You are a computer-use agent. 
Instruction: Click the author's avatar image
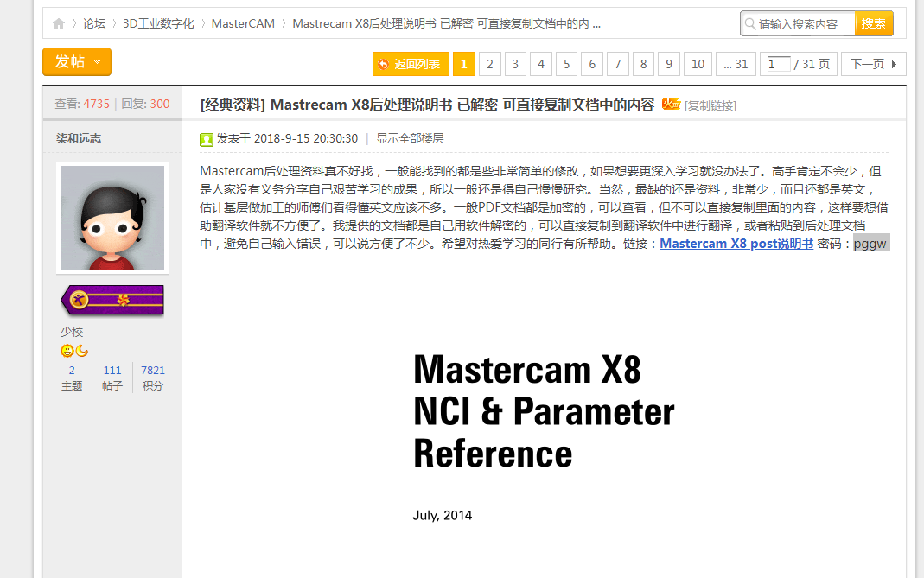coord(112,218)
